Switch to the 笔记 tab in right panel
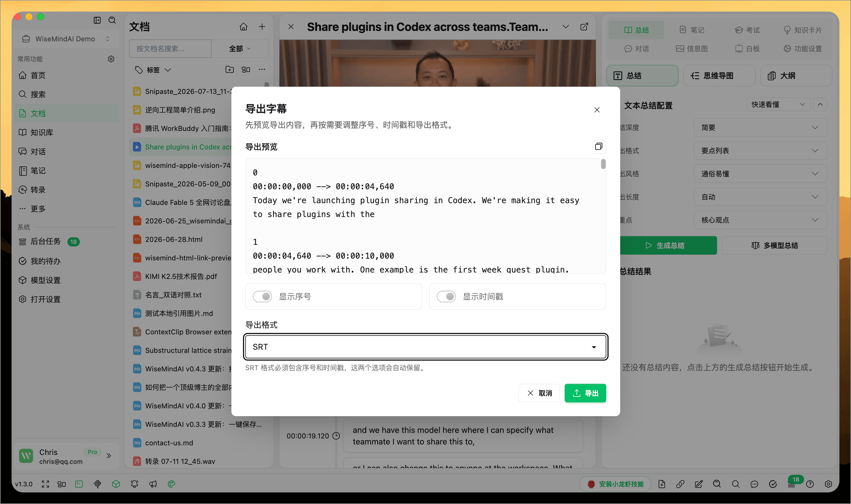 [692, 30]
